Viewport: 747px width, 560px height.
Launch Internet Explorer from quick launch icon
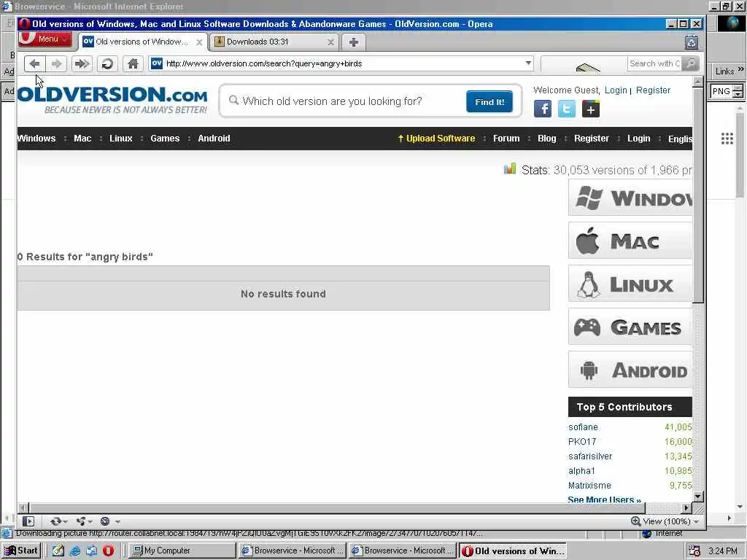[75, 551]
